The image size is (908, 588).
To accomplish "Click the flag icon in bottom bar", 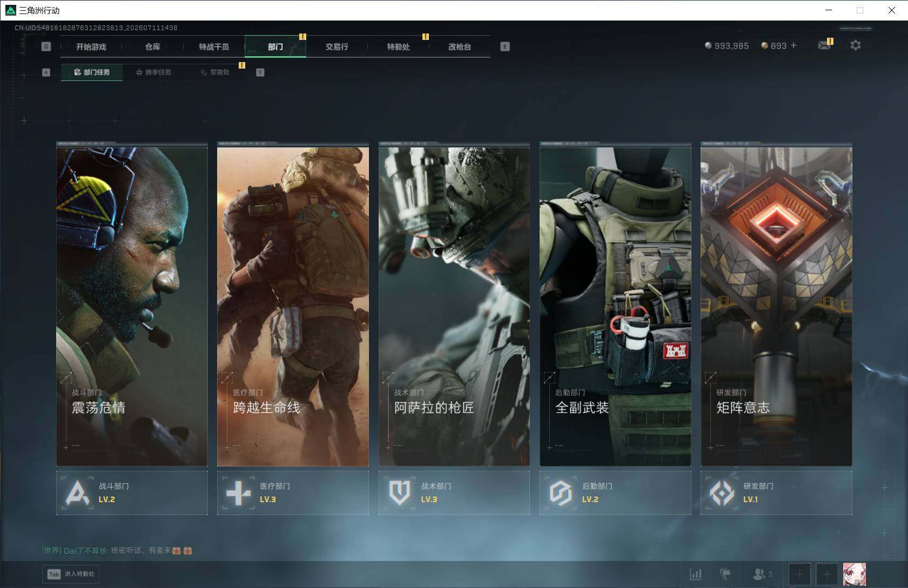I will pyautogui.click(x=725, y=574).
